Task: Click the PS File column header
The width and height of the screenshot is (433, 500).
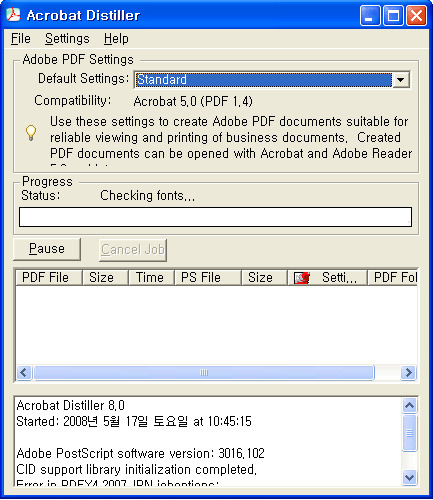Action: point(208,277)
